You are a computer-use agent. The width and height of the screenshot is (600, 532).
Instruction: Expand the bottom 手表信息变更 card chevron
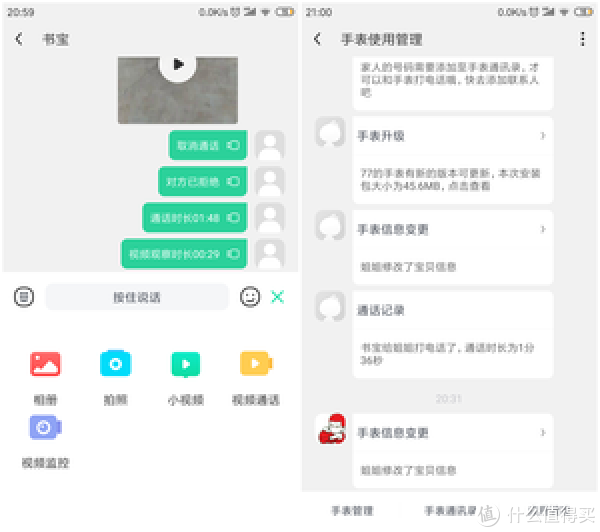pos(542,433)
